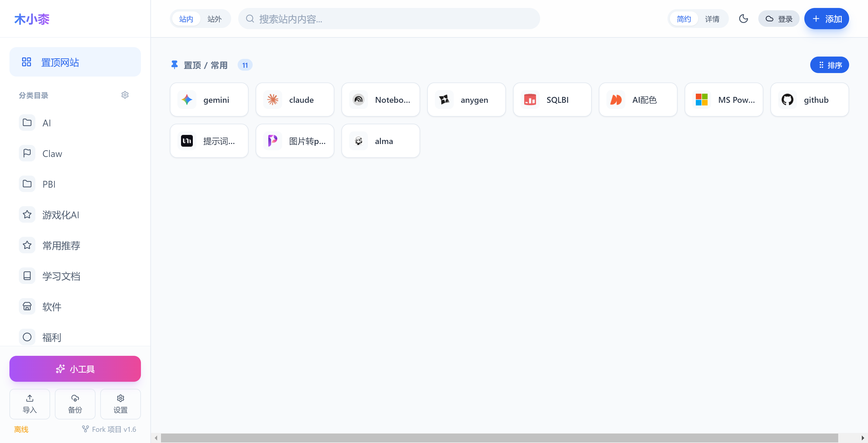Open the AI category folder

(x=75, y=123)
